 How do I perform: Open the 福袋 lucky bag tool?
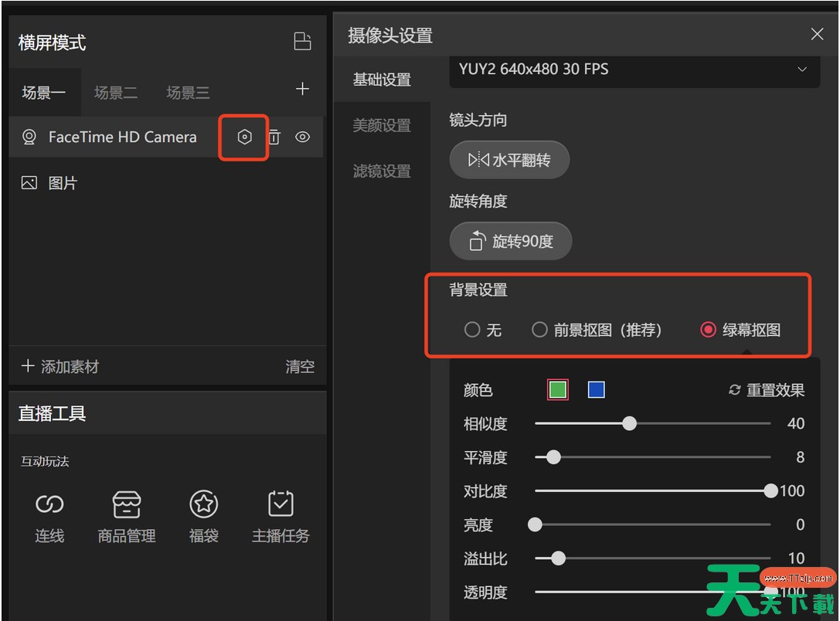(203, 517)
